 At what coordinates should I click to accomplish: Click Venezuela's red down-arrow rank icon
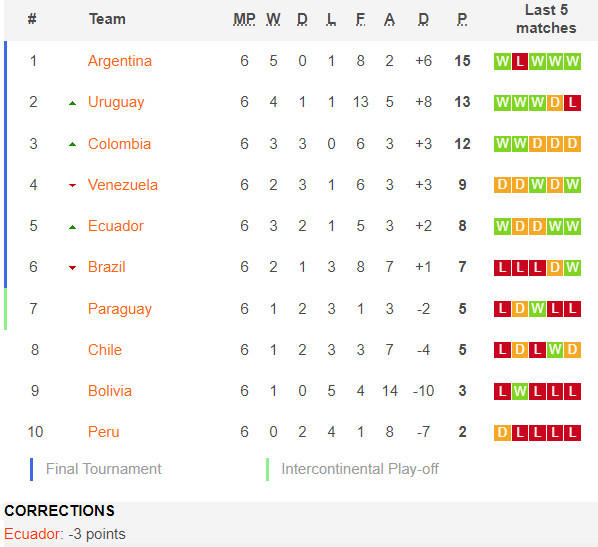click(x=72, y=185)
